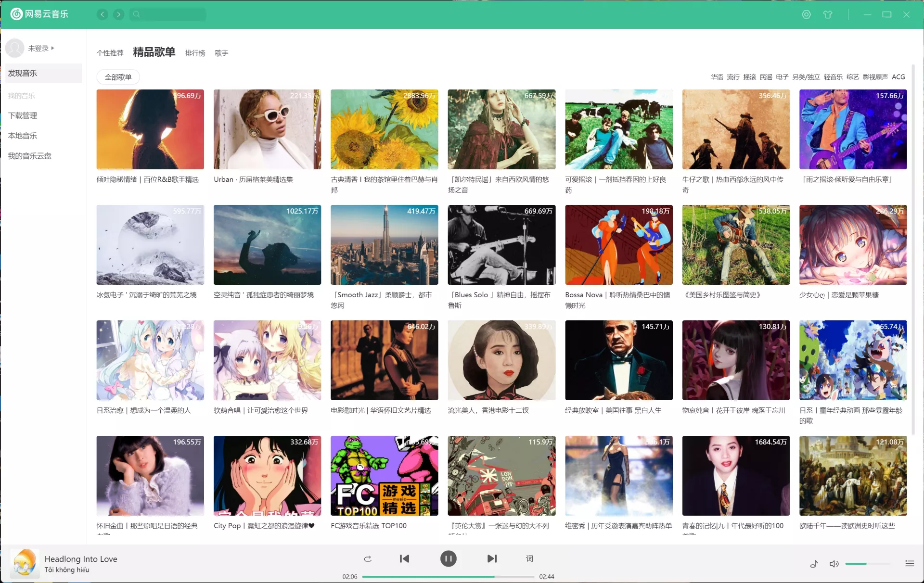
Task: Open the 全部歌单 category selector
Action: click(118, 77)
